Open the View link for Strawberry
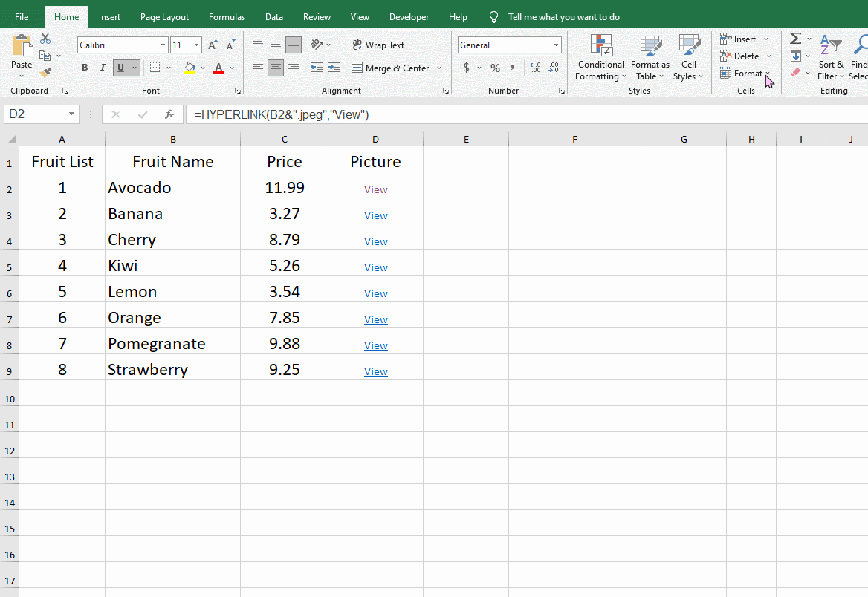This screenshot has width=868, height=597. [x=376, y=372]
